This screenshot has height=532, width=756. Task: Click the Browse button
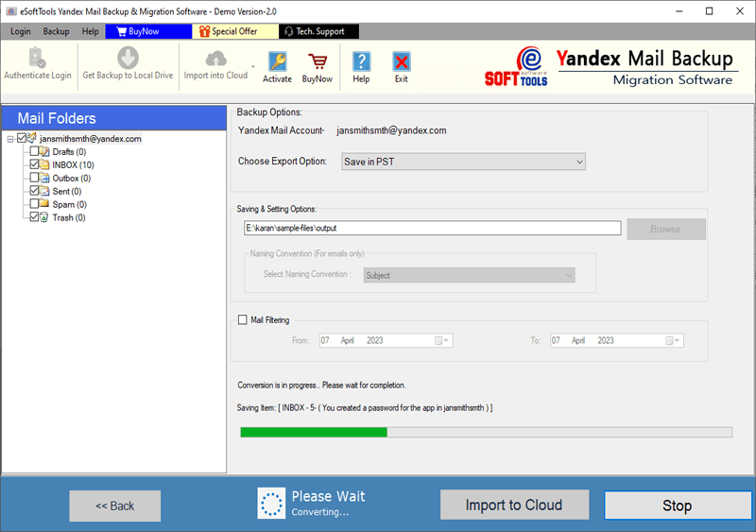tap(666, 229)
